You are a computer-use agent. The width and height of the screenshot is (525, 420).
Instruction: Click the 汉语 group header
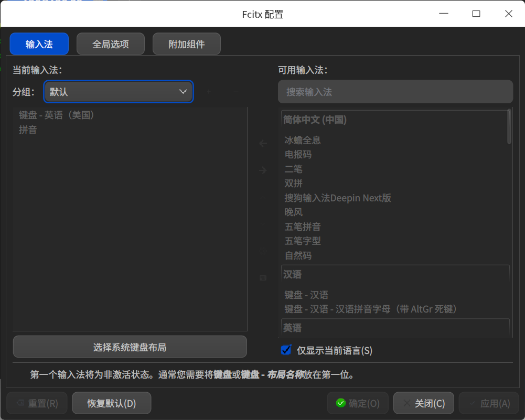coord(395,274)
